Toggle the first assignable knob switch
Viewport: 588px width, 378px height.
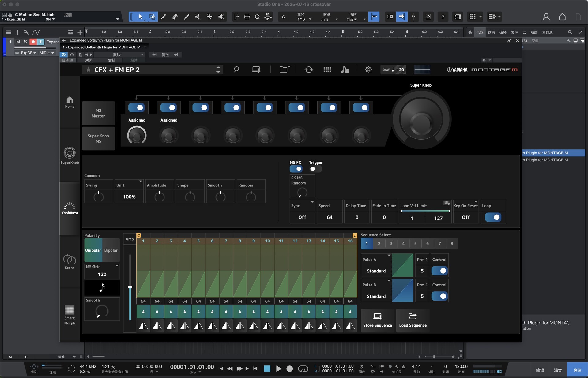pos(137,108)
